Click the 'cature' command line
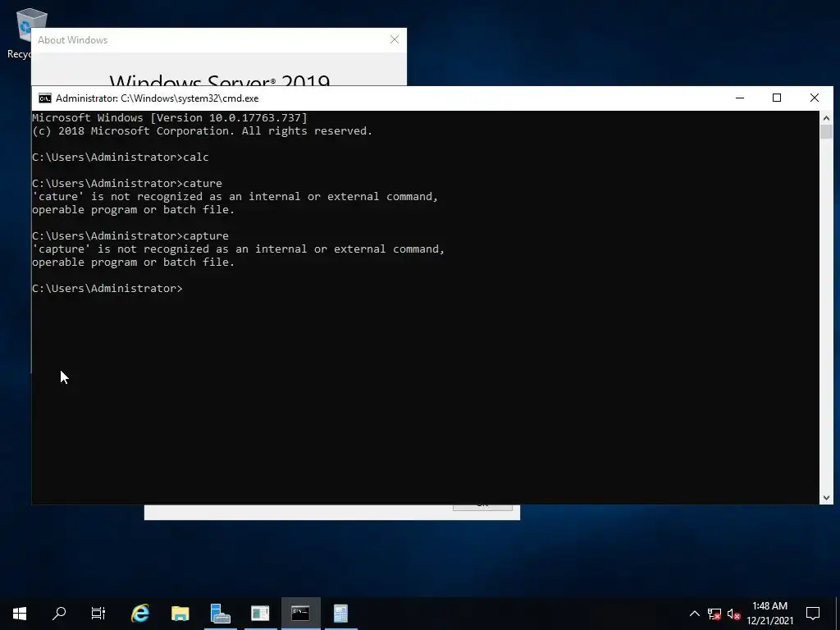Image resolution: width=840 pixels, height=630 pixels. [x=127, y=183]
